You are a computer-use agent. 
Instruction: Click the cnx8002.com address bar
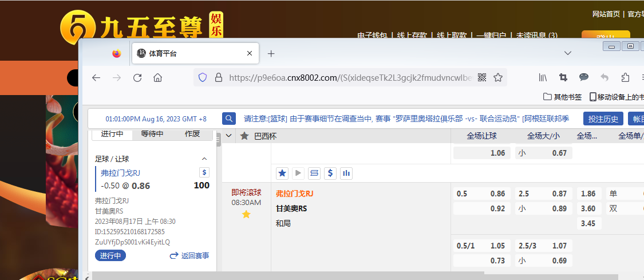(351, 78)
